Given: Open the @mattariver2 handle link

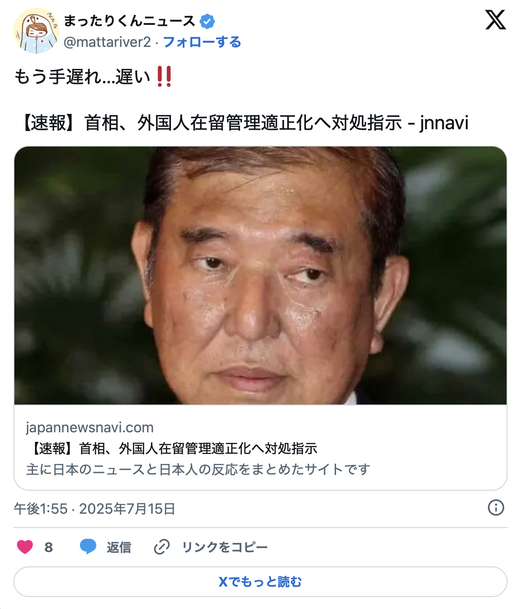Looking at the screenshot, I should [107, 42].
